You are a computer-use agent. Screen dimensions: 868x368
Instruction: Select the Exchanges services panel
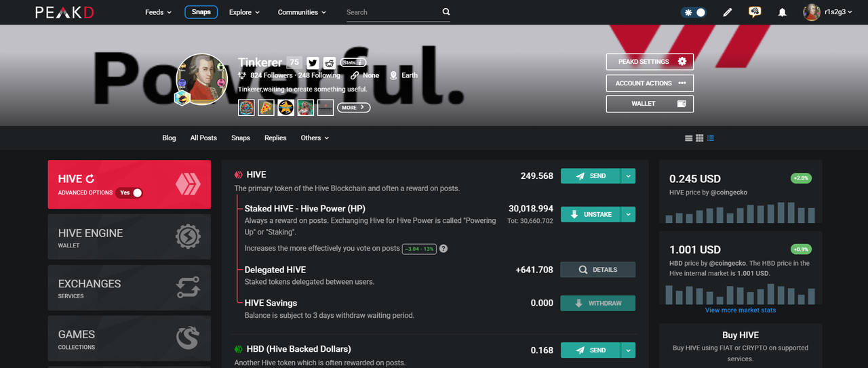(x=130, y=287)
